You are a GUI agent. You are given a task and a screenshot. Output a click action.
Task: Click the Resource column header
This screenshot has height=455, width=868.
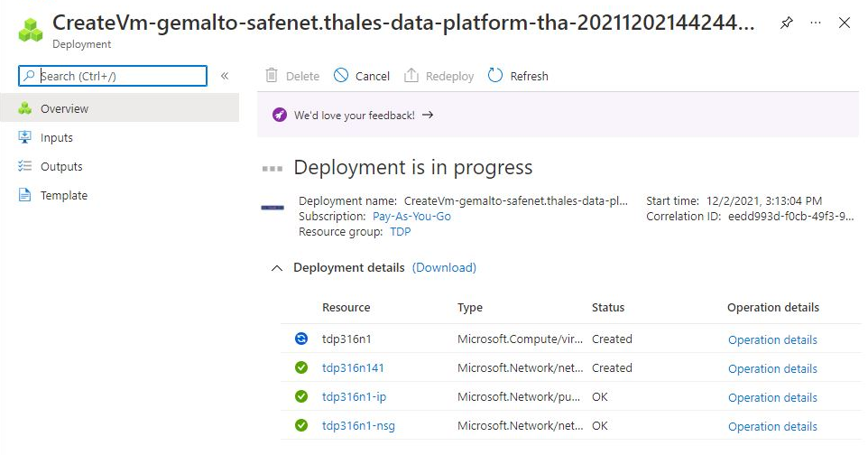point(346,308)
